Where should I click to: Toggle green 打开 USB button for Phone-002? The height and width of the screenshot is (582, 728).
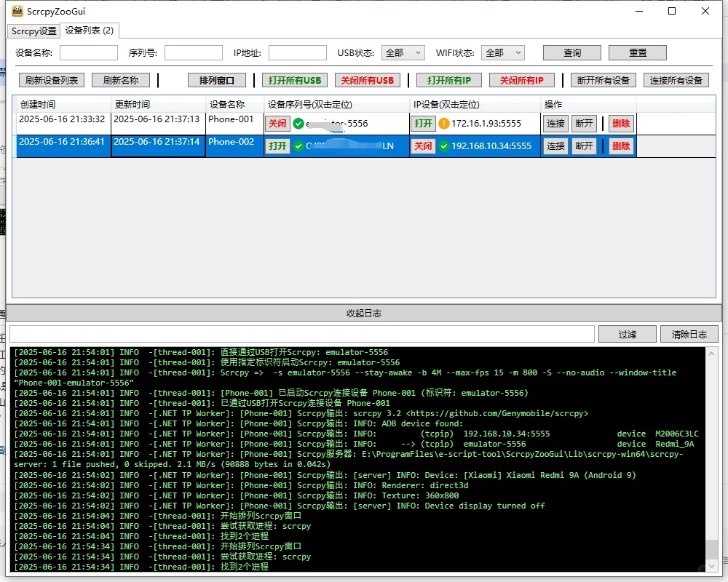coord(277,145)
